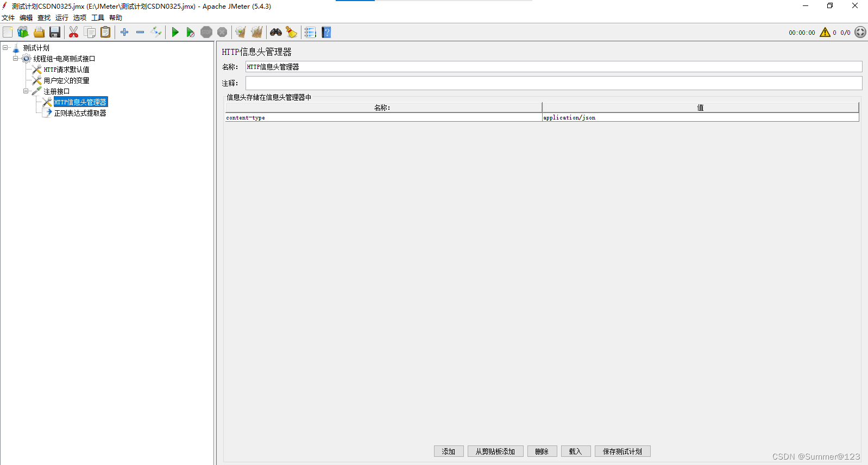Click the Reset search icon

tap(292, 33)
